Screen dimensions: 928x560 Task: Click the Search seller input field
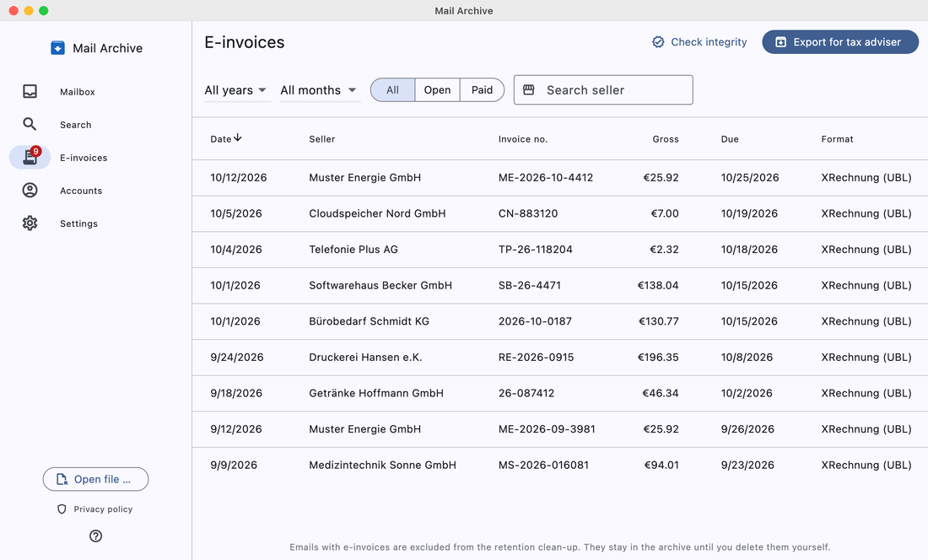[x=603, y=90]
